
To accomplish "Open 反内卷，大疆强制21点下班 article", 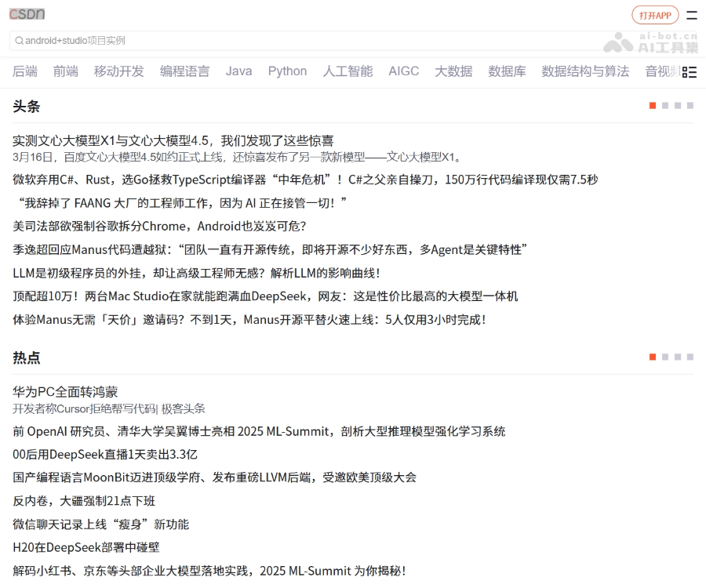I will pos(84,501).
